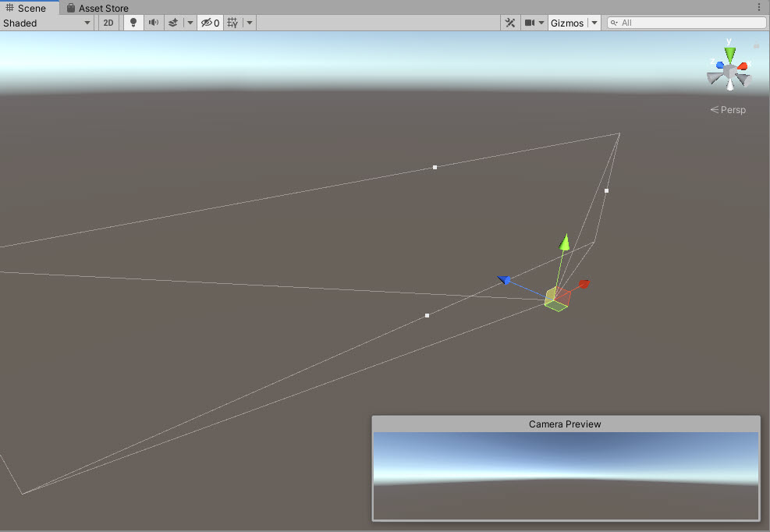
Task: Toggle hidden objects visibility counter
Action: pyautogui.click(x=210, y=23)
